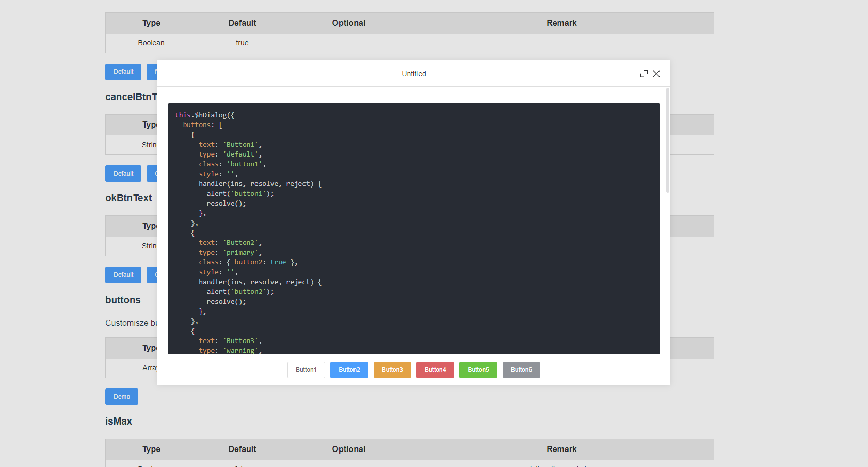Click Default button above cancelBtnText heading
Viewport: 868px width, 467px height.
pos(123,72)
